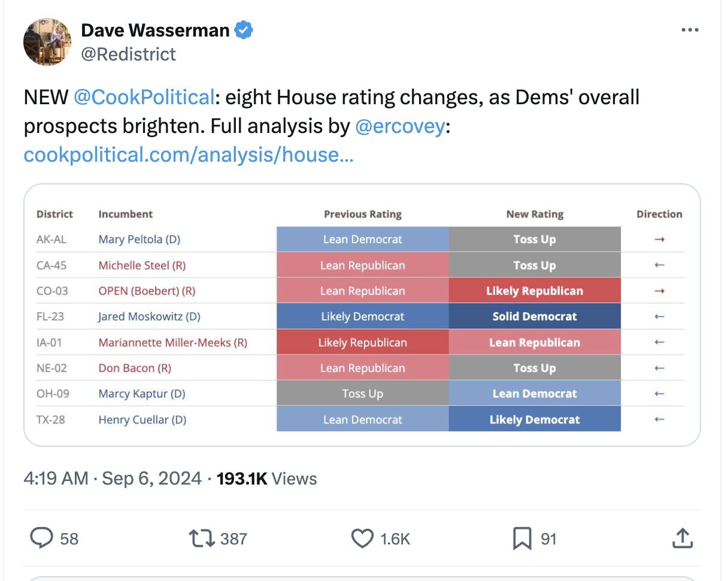Click the verified badge next to Dave Wasserman

243,29
